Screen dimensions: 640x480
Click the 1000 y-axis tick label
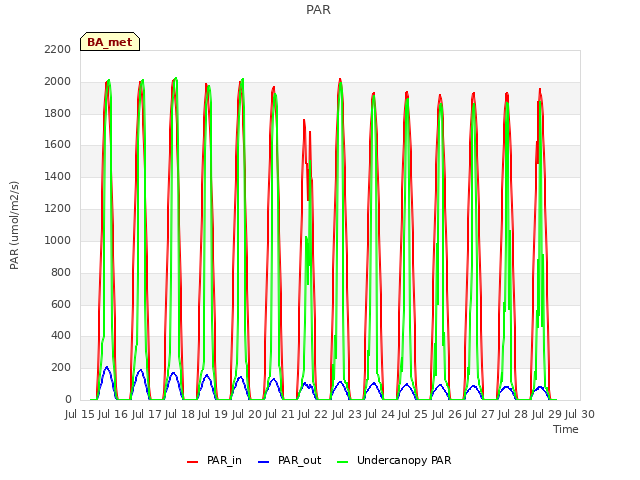pos(58,240)
